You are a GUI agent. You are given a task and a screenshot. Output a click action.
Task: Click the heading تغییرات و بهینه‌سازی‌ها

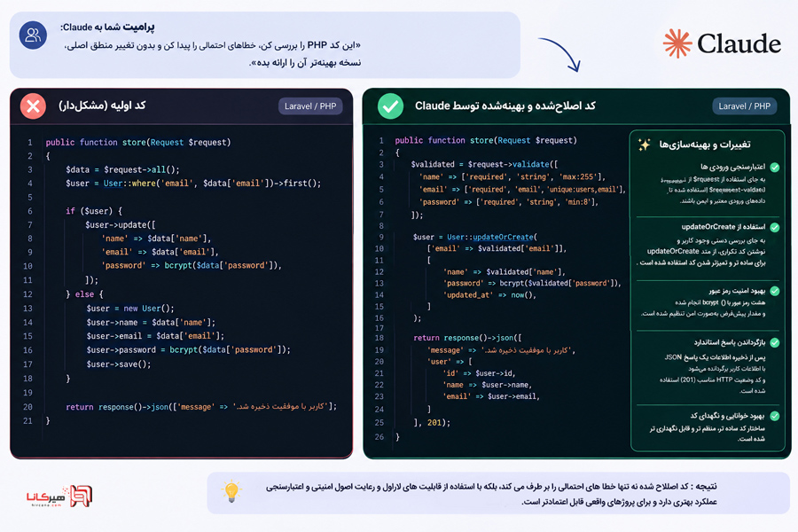point(705,145)
